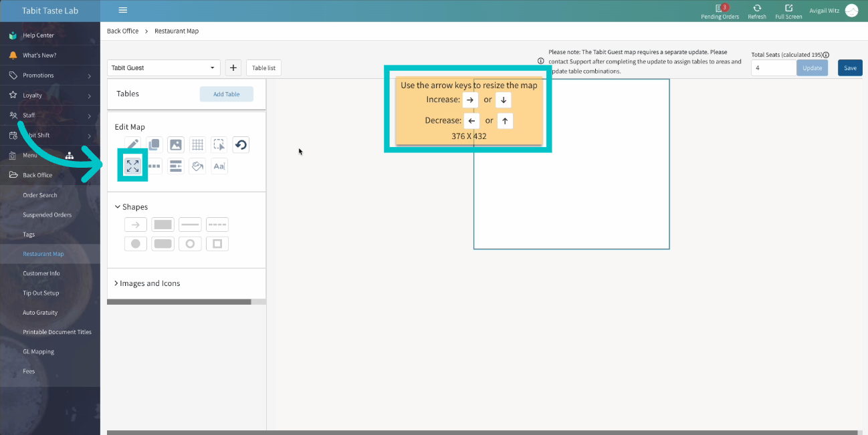Click the align objects icon

[176, 166]
